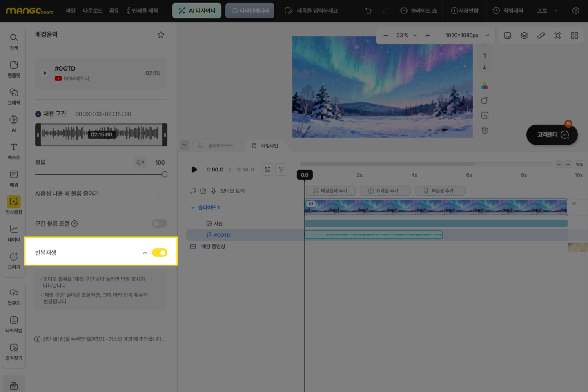Open the layers icon in top toolbar
The image size is (588, 392).
[x=524, y=36]
